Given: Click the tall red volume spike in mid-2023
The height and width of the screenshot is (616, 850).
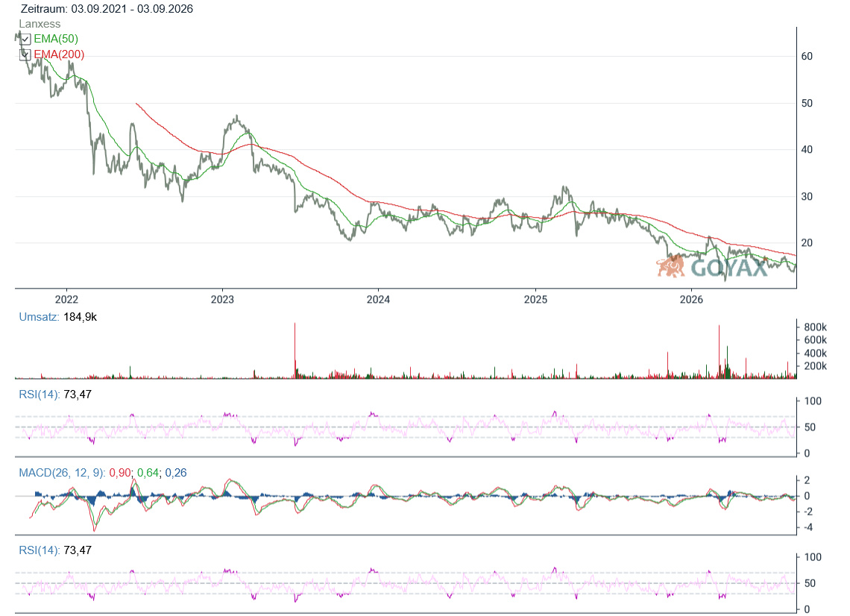Looking at the screenshot, I should click(x=295, y=350).
